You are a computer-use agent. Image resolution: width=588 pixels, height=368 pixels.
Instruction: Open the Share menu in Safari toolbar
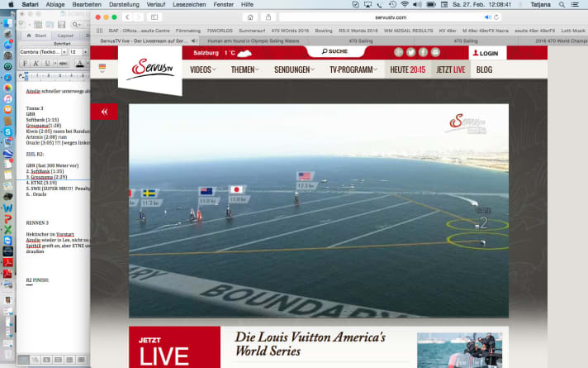(268, 17)
